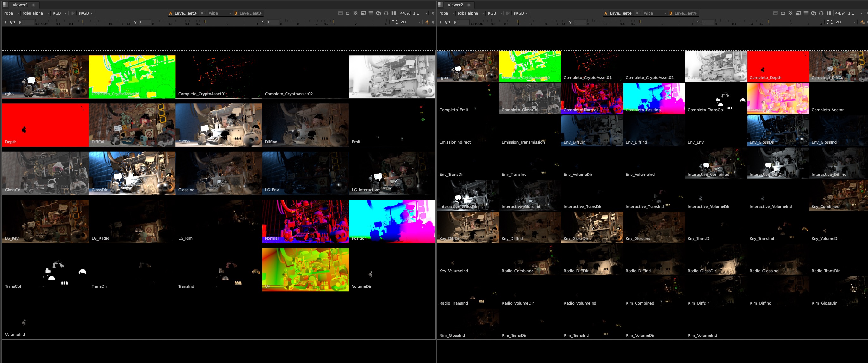Open the sRGB viewer process dropdown in Viewer2

(x=520, y=13)
